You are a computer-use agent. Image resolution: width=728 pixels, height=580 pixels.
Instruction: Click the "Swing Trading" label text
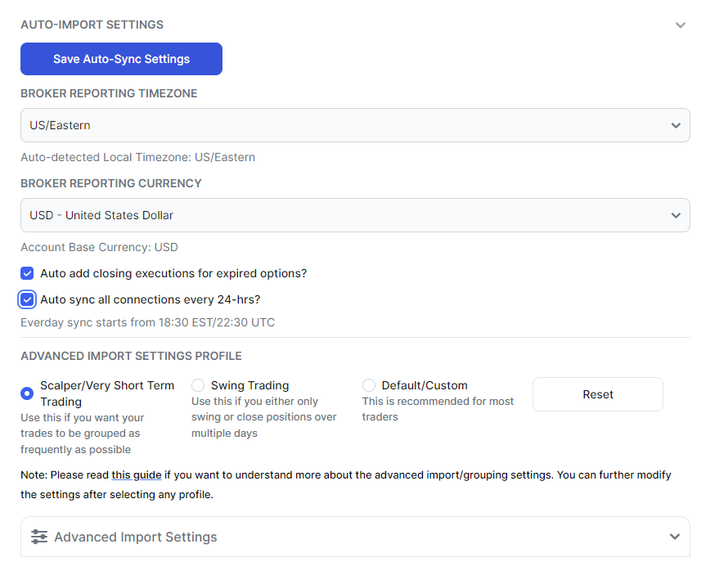(249, 385)
